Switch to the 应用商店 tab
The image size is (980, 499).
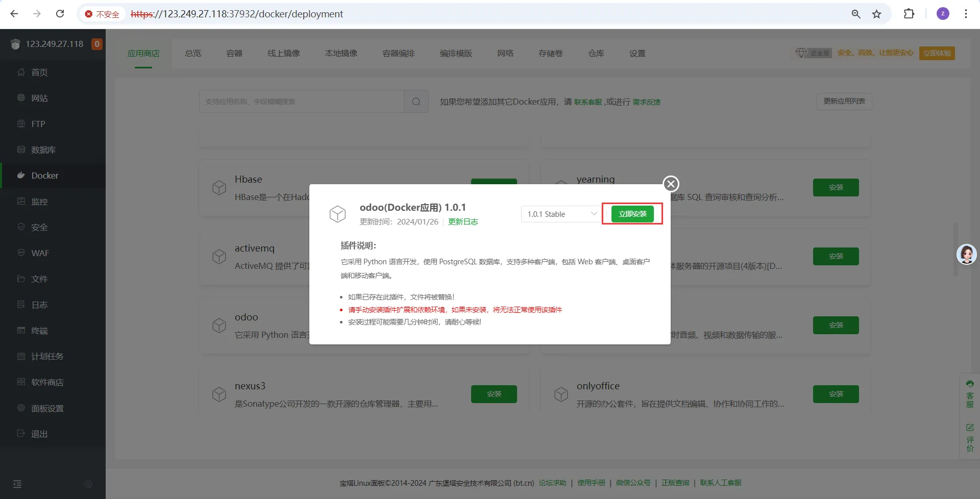[x=143, y=54]
